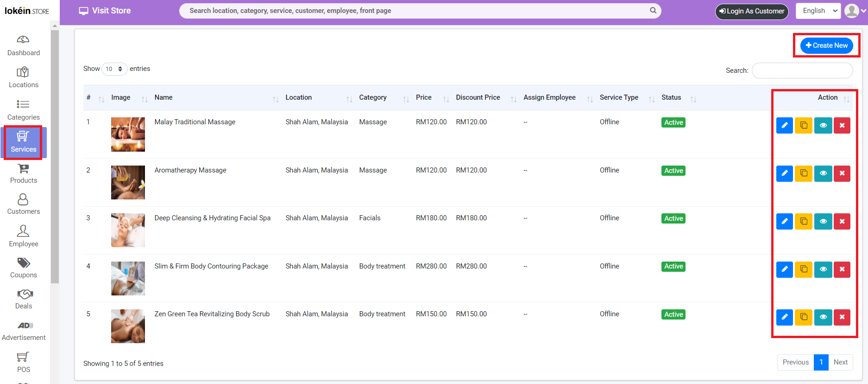Screen dimensions: 868x384
Task: Click the lokéin STORE logo
Action: click(x=27, y=11)
